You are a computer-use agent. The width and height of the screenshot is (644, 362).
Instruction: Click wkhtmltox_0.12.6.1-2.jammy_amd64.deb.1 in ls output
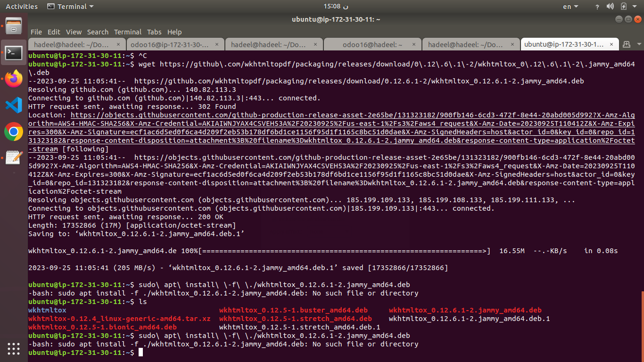[x=469, y=319]
